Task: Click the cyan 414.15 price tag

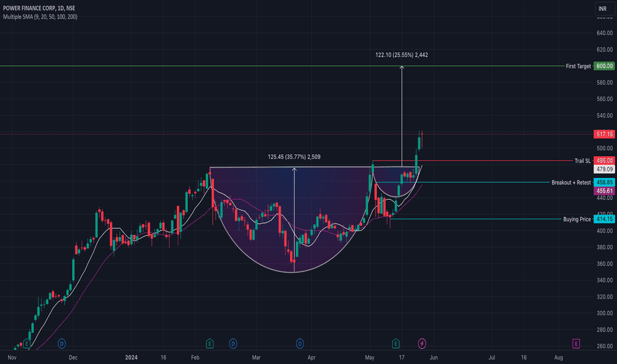Action: pyautogui.click(x=604, y=219)
